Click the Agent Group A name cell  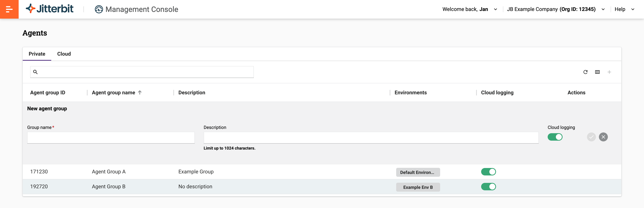(x=109, y=172)
